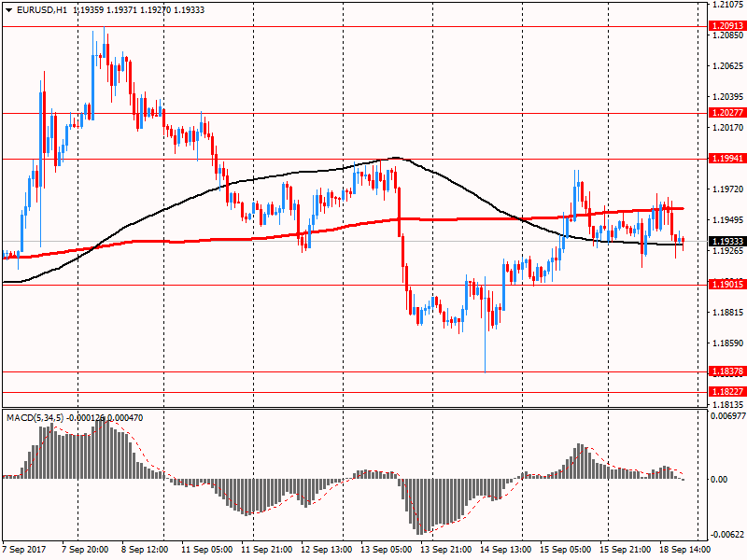Click the 1.20277 red price level label

pos(727,112)
